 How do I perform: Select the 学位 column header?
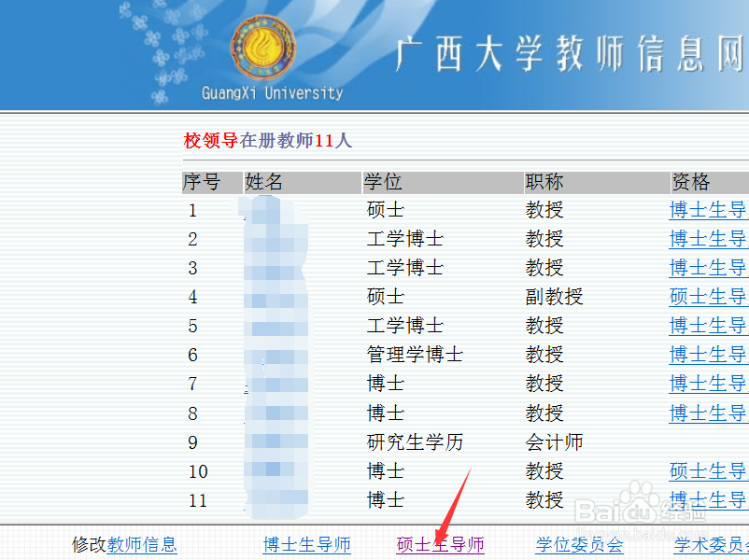tap(385, 182)
